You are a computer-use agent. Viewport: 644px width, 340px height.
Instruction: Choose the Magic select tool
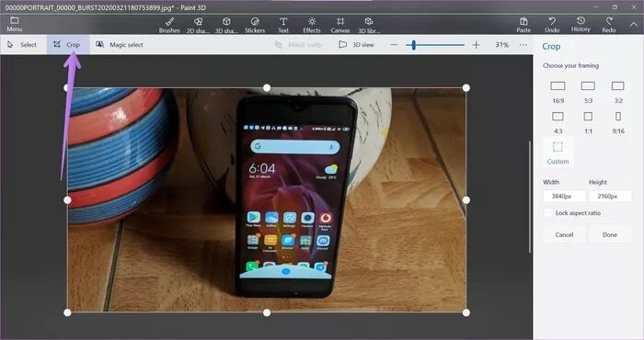pyautogui.click(x=120, y=45)
